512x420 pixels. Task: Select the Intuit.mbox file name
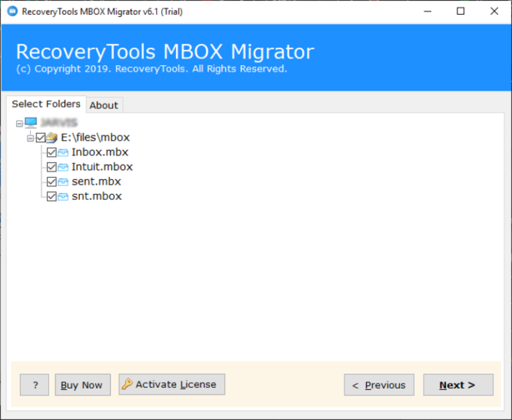click(x=102, y=167)
